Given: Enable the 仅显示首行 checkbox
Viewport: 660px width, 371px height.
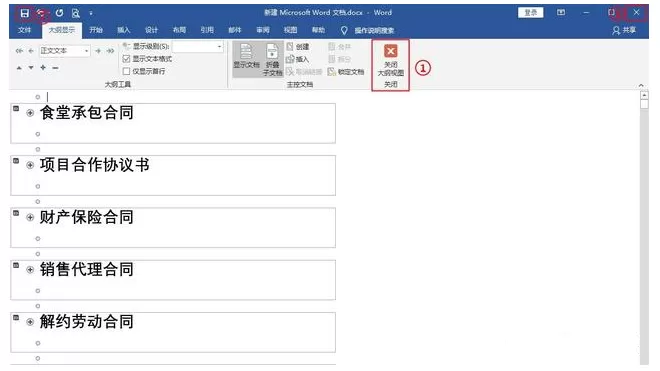Looking at the screenshot, I should [x=126, y=71].
